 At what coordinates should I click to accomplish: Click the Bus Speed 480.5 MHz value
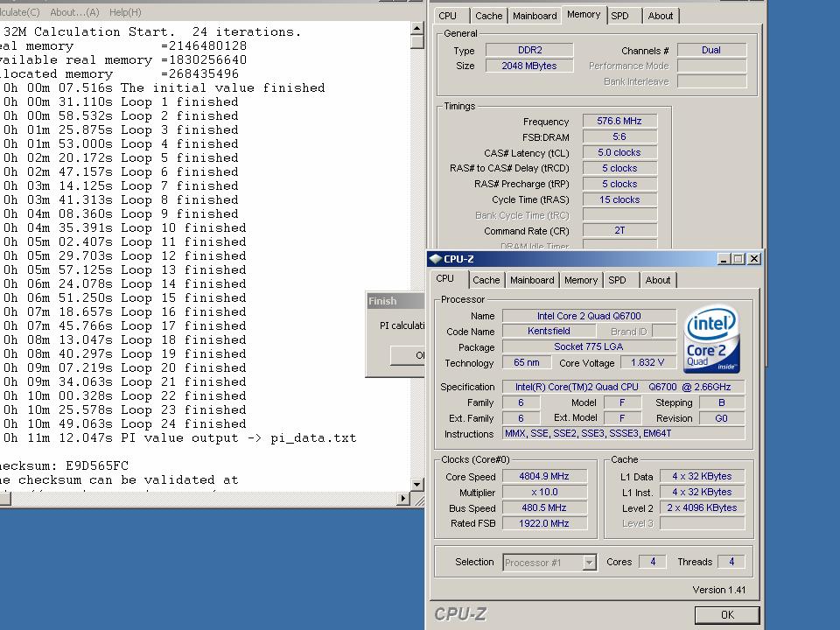[544, 507]
